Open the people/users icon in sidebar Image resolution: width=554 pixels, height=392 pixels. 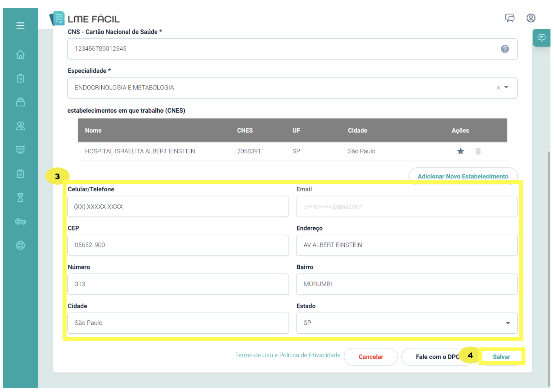tap(20, 126)
